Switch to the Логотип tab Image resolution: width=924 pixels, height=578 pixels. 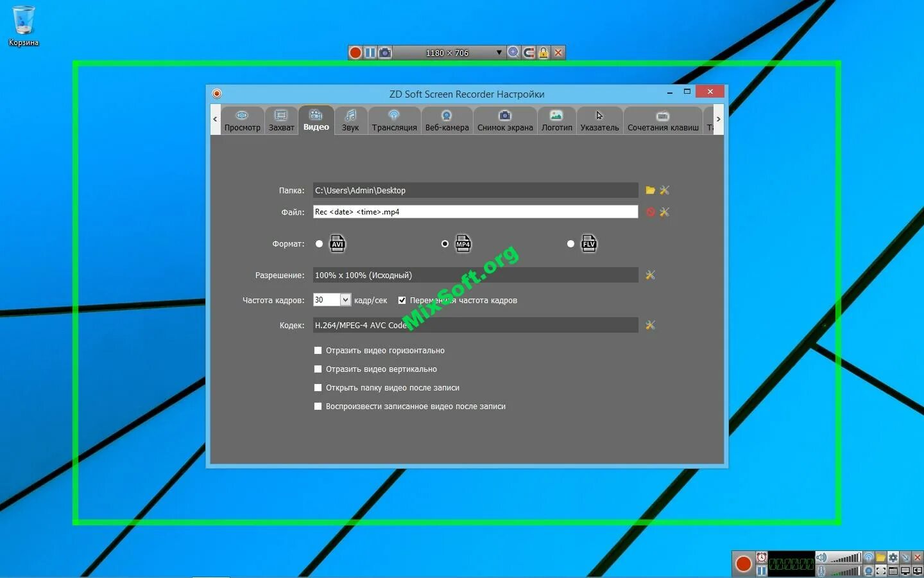556,121
